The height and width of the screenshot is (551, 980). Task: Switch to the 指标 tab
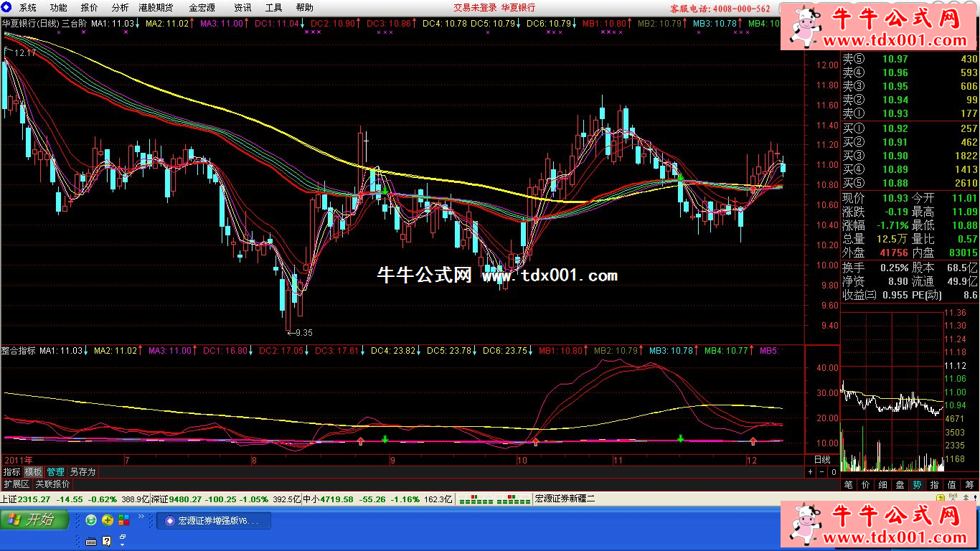click(x=11, y=472)
